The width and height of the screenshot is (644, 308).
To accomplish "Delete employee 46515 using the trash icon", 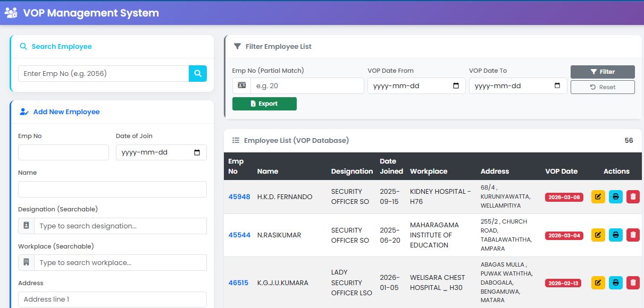I will 633,283.
